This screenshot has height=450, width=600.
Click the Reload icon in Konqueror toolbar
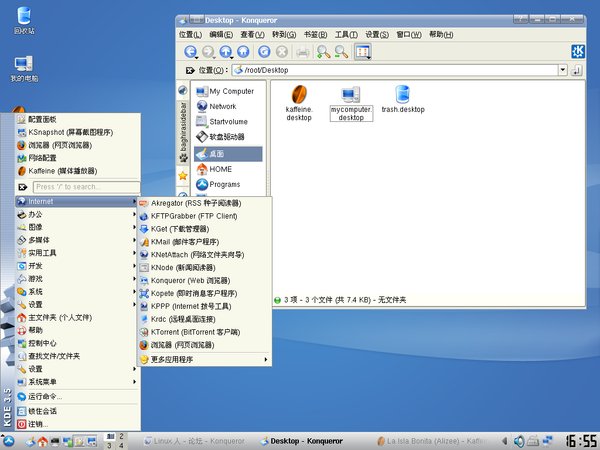[264, 52]
